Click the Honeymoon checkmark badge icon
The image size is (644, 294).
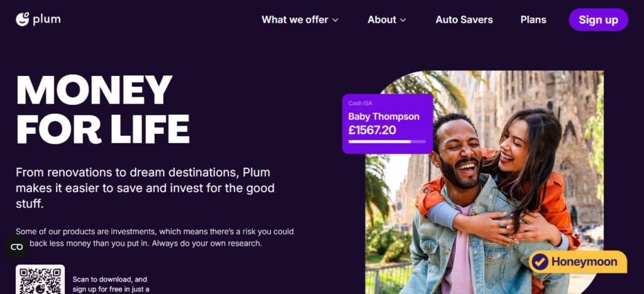tap(540, 262)
